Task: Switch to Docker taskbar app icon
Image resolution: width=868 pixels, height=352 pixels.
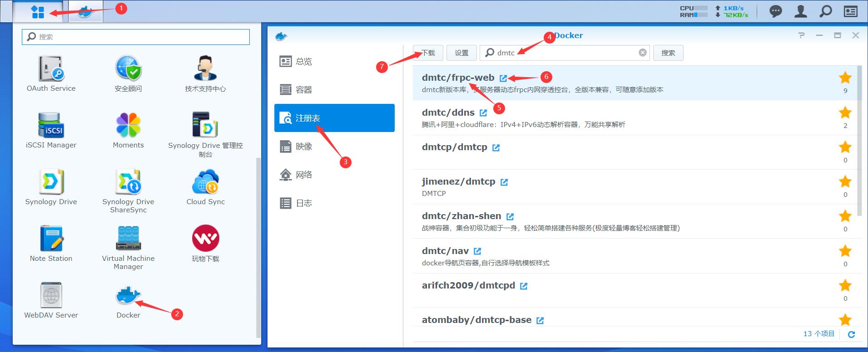Action: click(85, 12)
